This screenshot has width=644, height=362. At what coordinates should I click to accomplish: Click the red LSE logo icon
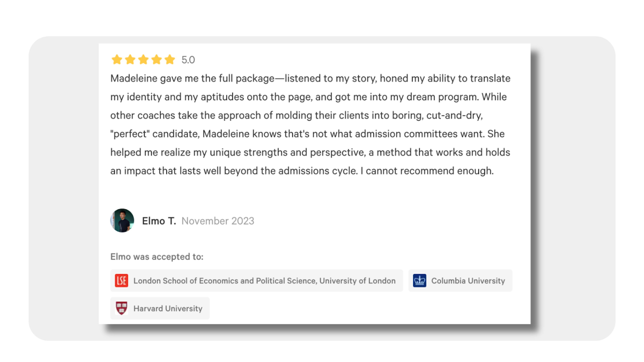121,281
